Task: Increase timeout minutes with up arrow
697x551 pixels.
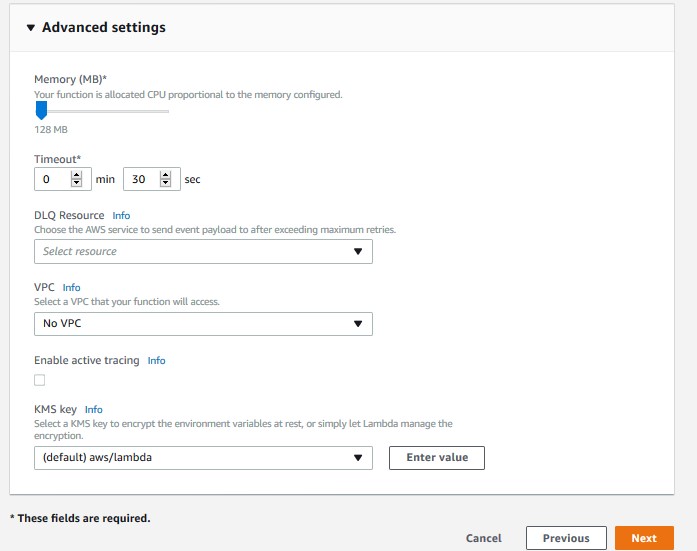Action: click(x=76, y=175)
